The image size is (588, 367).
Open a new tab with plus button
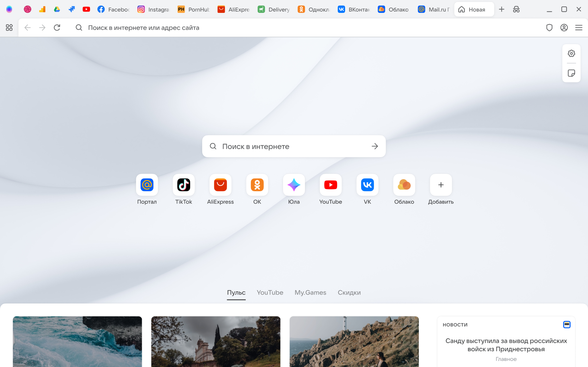point(501,9)
